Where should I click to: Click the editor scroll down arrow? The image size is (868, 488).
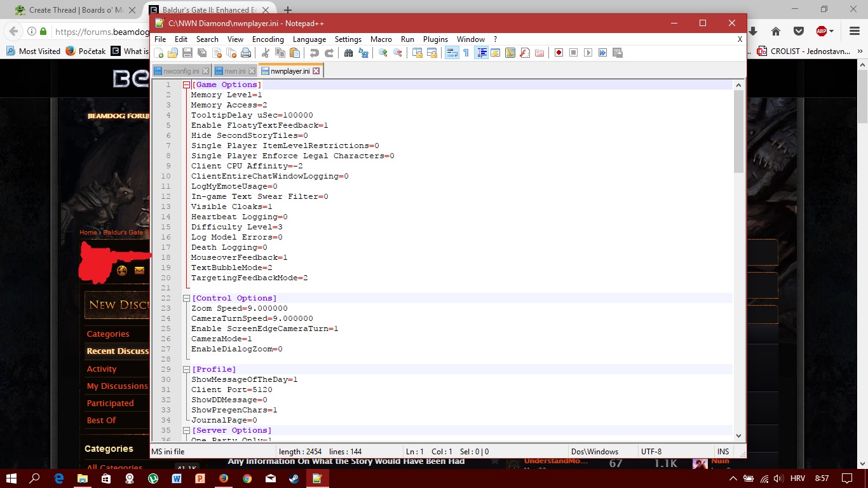point(738,436)
